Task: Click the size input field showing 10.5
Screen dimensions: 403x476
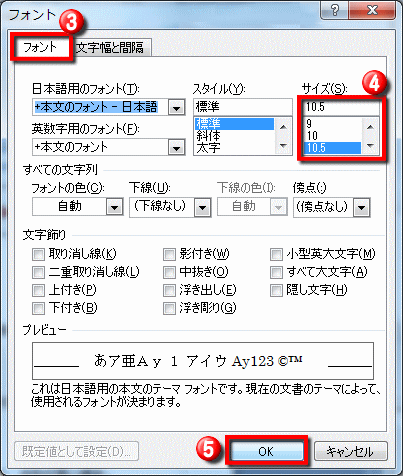Action: coord(341,107)
